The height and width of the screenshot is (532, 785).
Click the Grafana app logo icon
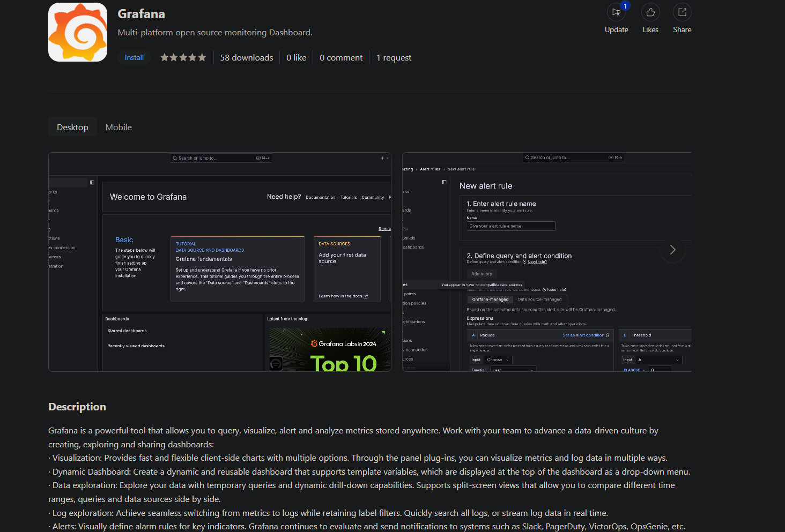pyautogui.click(x=78, y=32)
